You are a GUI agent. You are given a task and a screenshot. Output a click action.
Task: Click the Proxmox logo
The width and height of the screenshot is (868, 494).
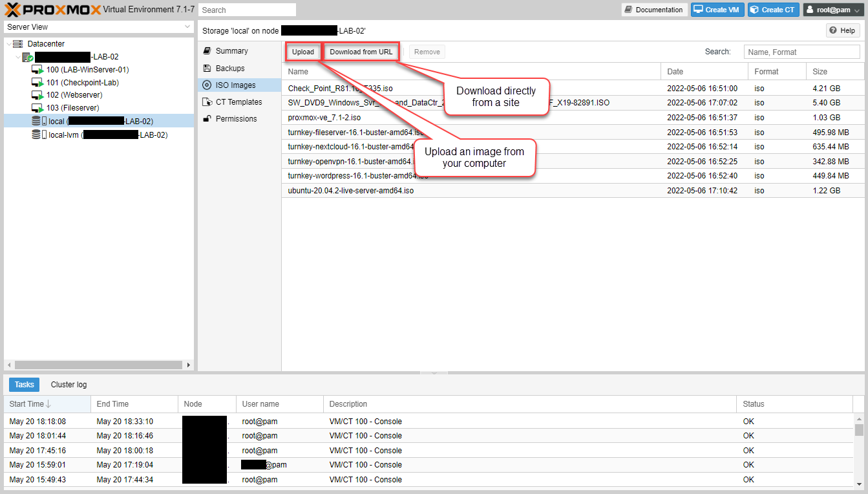(x=52, y=9)
